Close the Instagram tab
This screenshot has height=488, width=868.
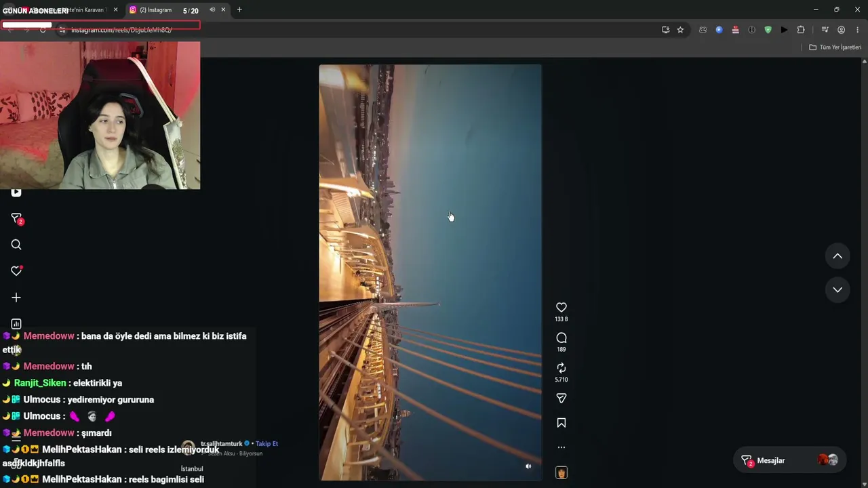point(223,9)
